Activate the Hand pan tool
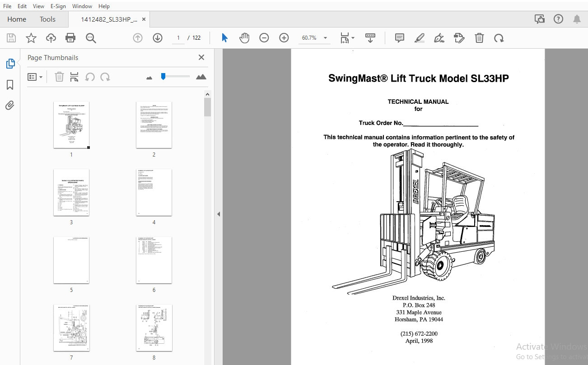This screenshot has width=588, height=365. (x=244, y=38)
